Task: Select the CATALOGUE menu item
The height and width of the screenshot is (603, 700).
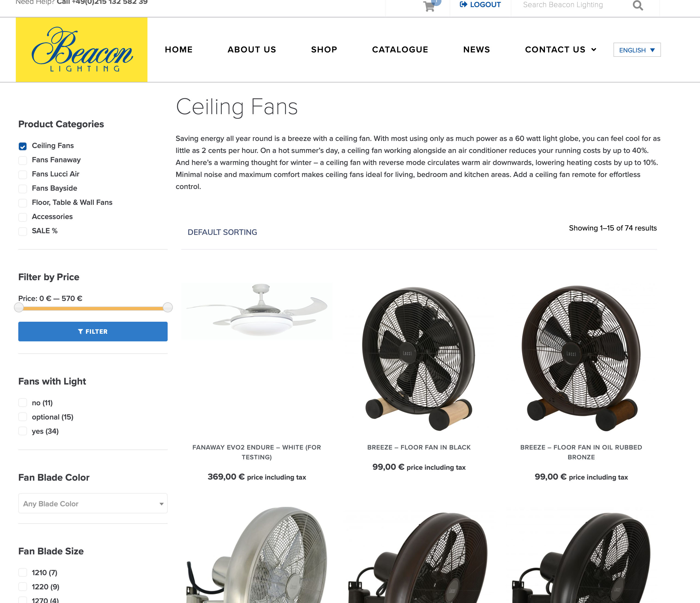Action: click(x=400, y=49)
